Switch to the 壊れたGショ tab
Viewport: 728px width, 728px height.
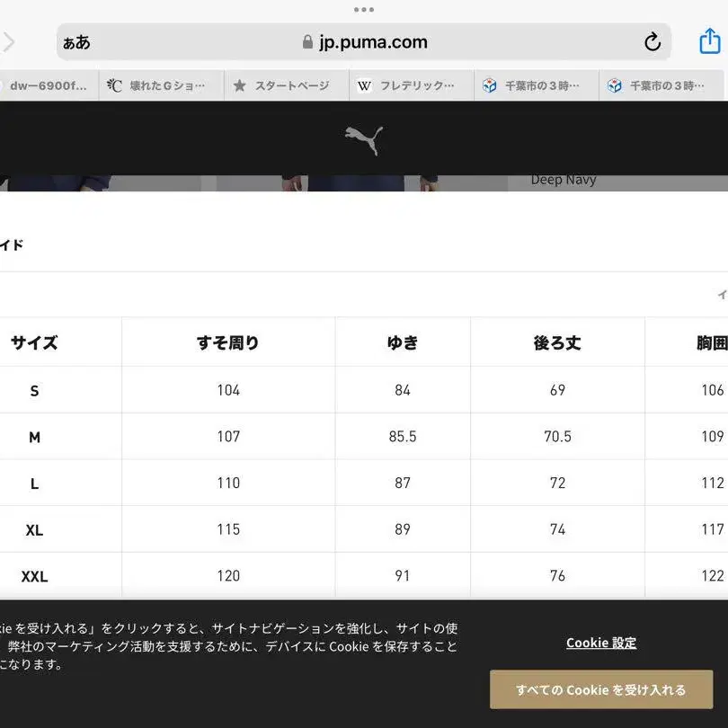point(162,86)
